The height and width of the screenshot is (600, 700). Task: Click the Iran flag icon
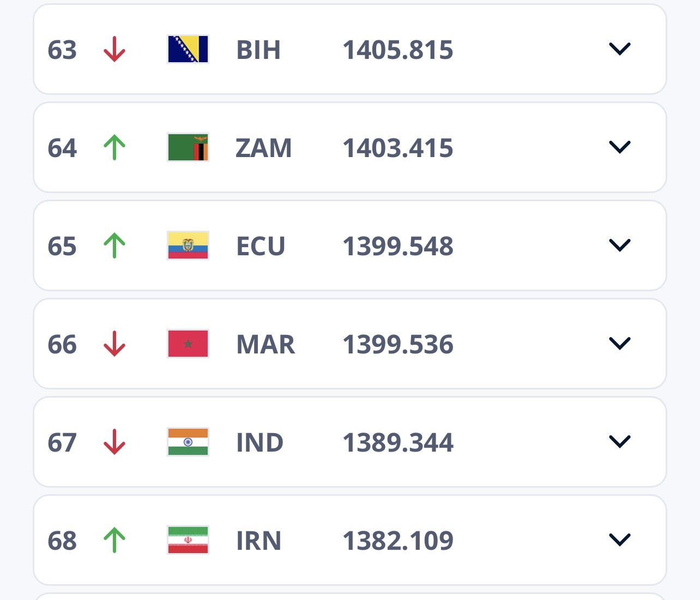pyautogui.click(x=188, y=541)
